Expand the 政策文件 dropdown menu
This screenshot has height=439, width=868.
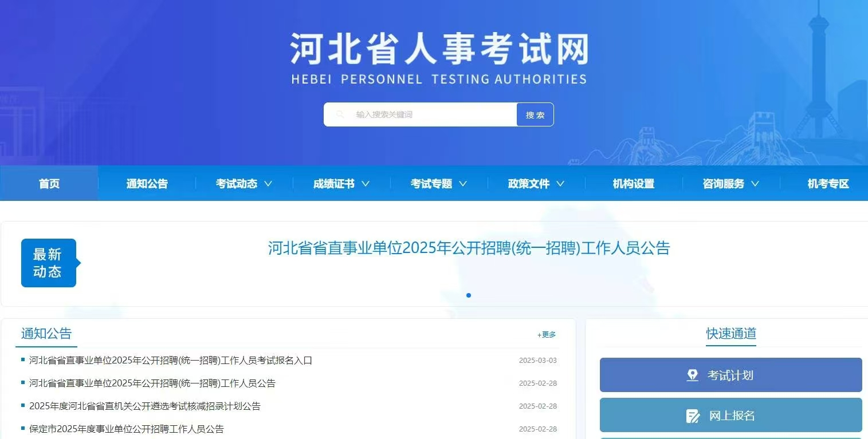click(x=534, y=184)
